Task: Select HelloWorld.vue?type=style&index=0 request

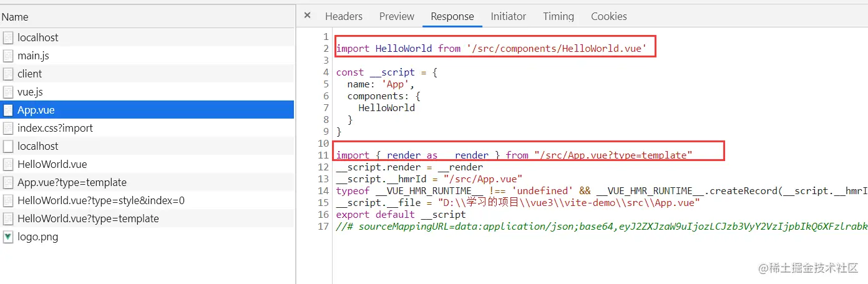Action: tap(147, 200)
